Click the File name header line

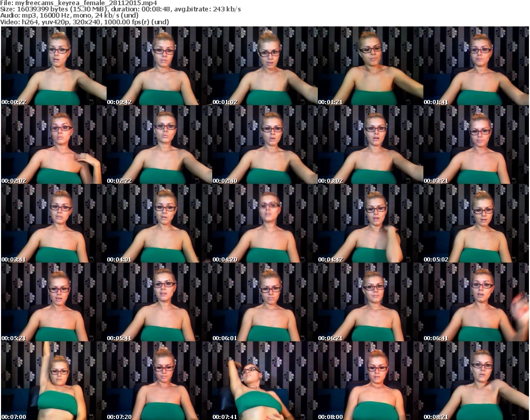click(x=79, y=3)
